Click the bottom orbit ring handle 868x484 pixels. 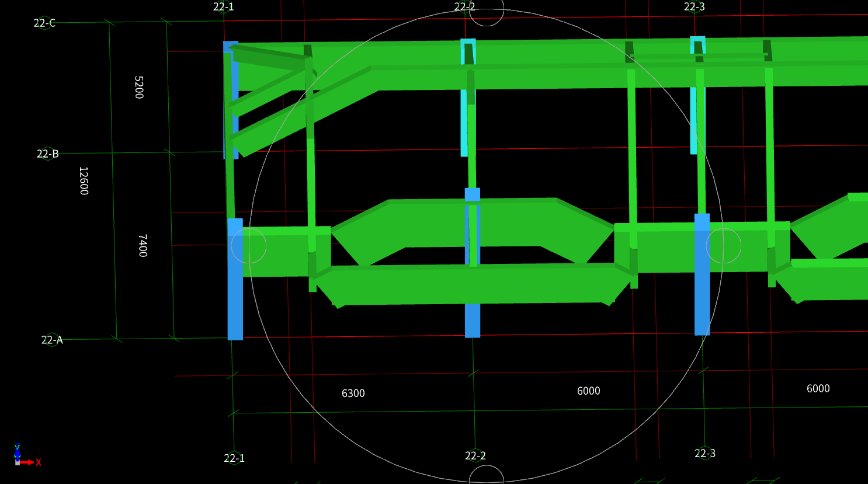[487, 475]
